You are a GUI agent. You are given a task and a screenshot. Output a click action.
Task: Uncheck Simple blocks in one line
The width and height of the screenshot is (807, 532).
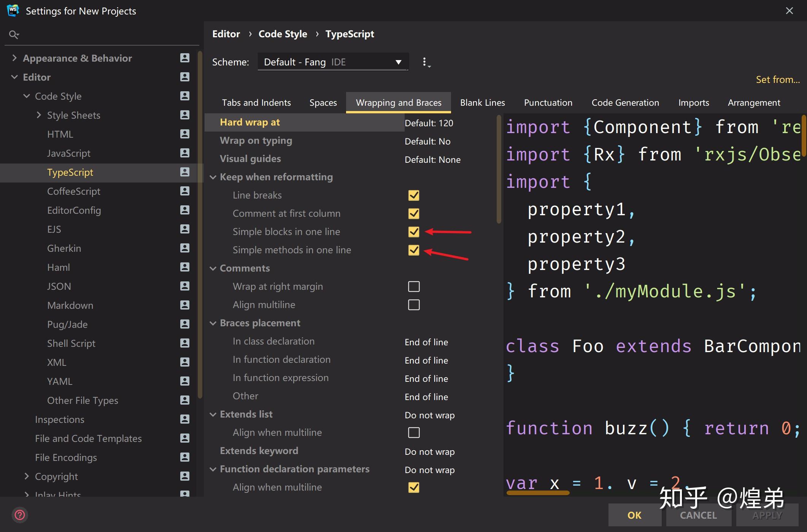coord(413,232)
